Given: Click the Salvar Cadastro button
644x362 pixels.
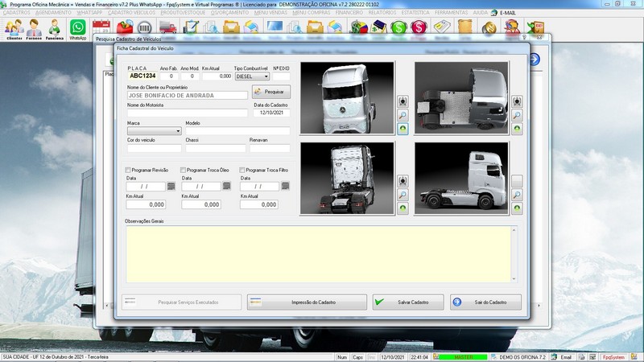Looking at the screenshot, I should [x=407, y=302].
